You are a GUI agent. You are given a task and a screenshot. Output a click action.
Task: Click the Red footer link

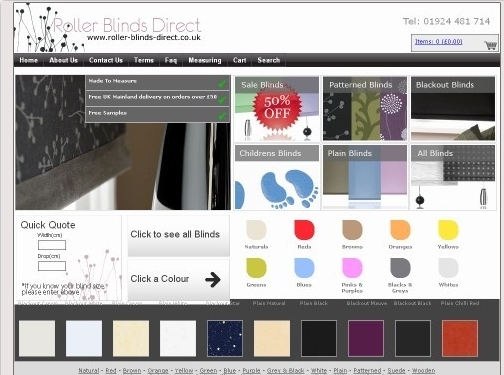pyautogui.click(x=111, y=370)
